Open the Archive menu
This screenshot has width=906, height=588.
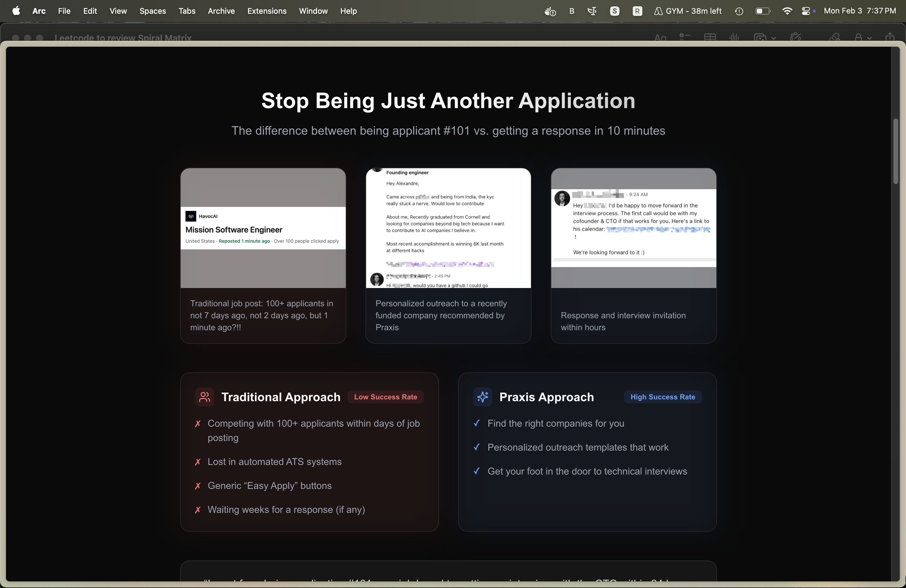point(221,11)
